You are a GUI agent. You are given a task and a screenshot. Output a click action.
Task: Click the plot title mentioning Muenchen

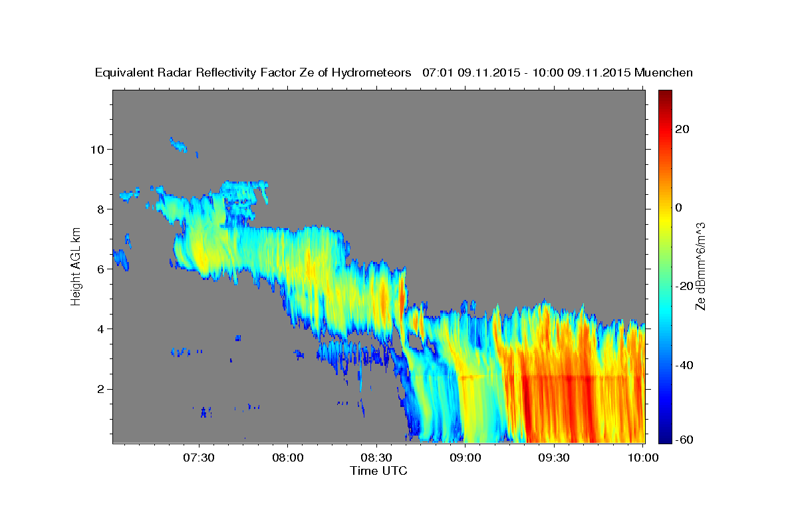(394, 72)
